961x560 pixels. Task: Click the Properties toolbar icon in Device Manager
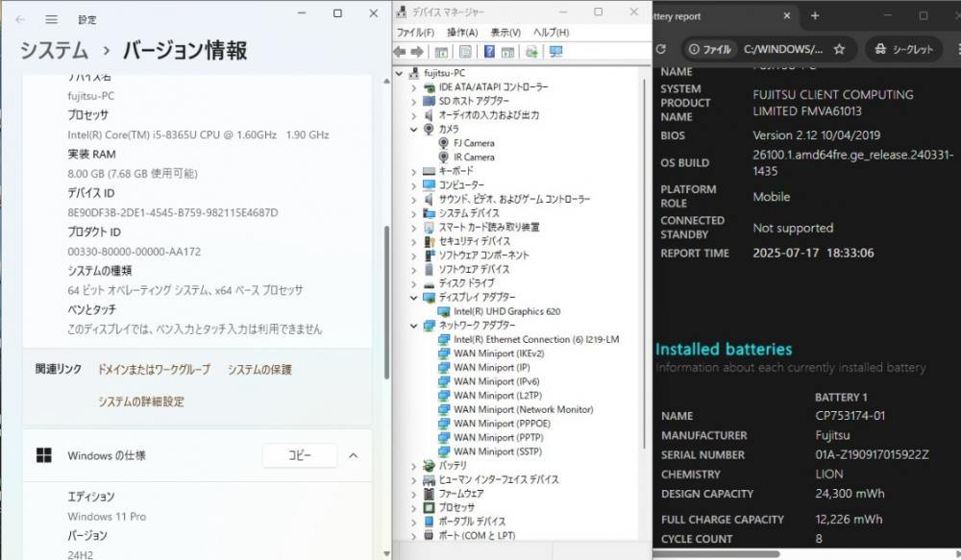coord(466,52)
